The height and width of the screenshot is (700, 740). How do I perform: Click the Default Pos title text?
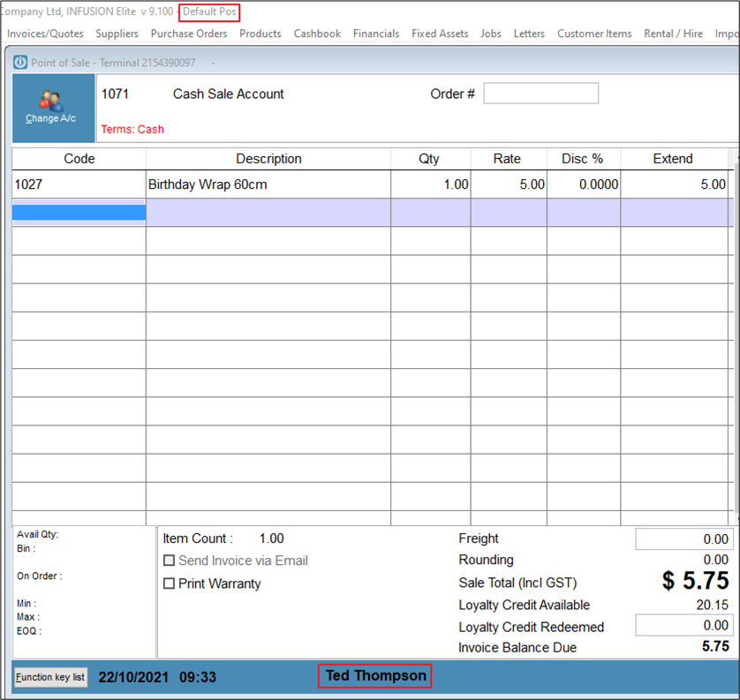(209, 11)
